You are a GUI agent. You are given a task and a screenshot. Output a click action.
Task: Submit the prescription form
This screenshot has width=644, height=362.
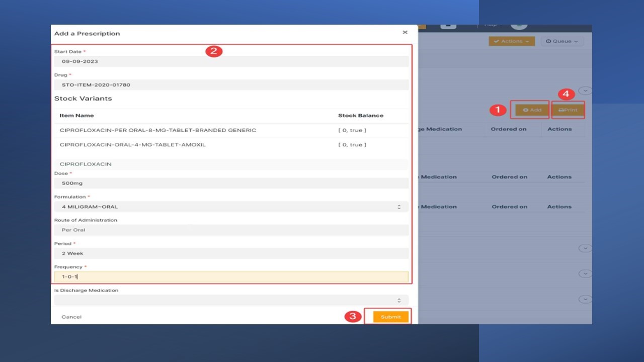[x=391, y=317]
